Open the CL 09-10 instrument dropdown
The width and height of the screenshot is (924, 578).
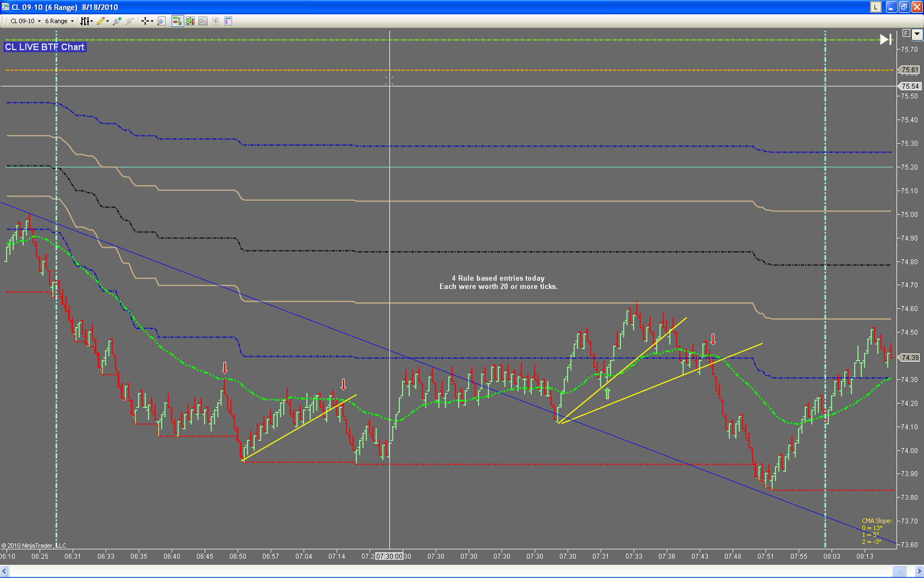point(25,21)
